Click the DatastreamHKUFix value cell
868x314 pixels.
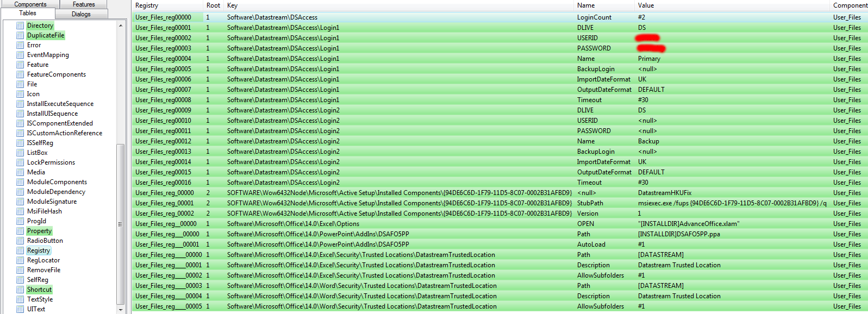665,193
